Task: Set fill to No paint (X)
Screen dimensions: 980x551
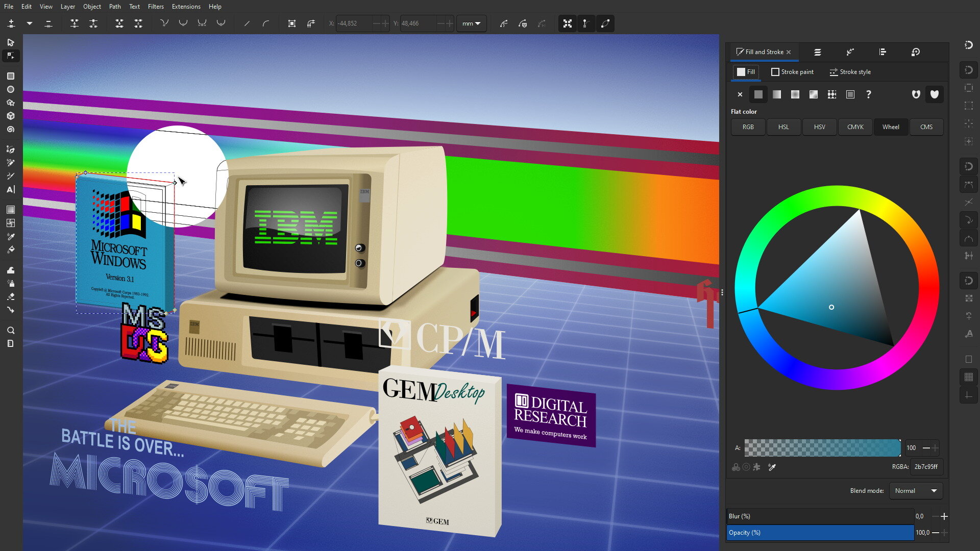Action: point(740,94)
